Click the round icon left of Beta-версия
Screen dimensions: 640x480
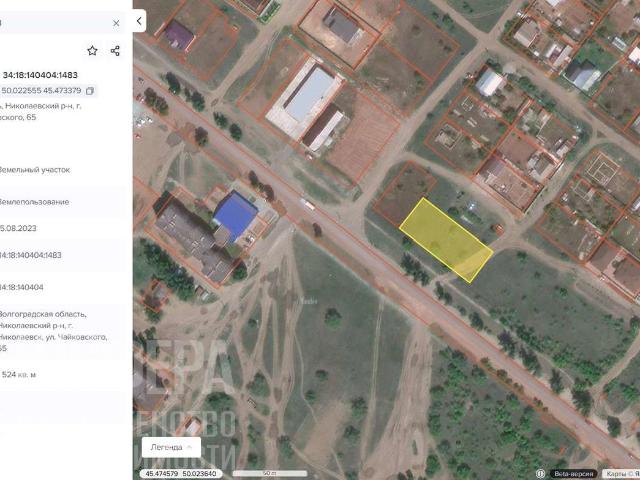click(542, 474)
